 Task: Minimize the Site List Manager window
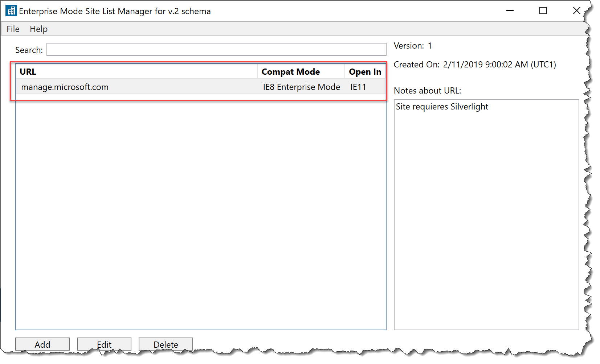510,11
